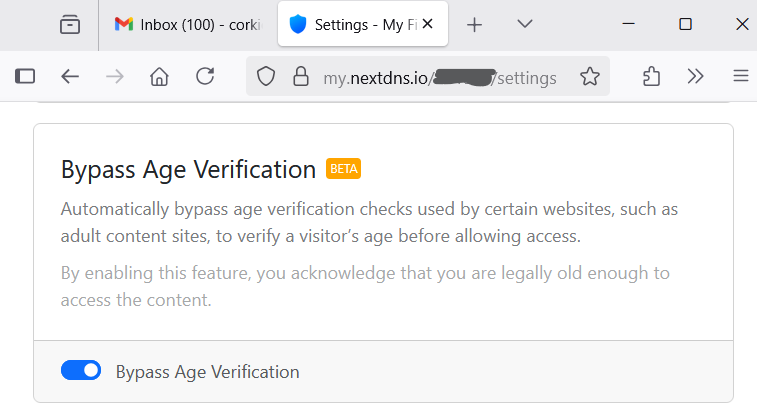Select the NextDNS Settings tab
Image resolution: width=757 pixels, height=413 pixels.
352,24
